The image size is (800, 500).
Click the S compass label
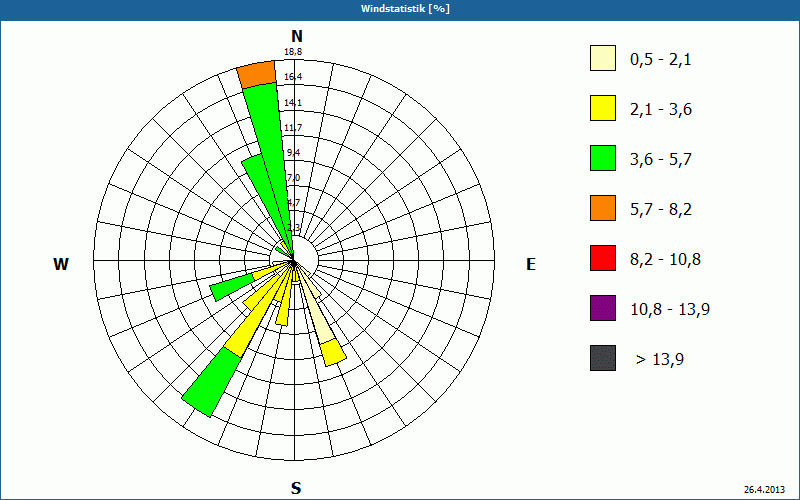click(296, 488)
